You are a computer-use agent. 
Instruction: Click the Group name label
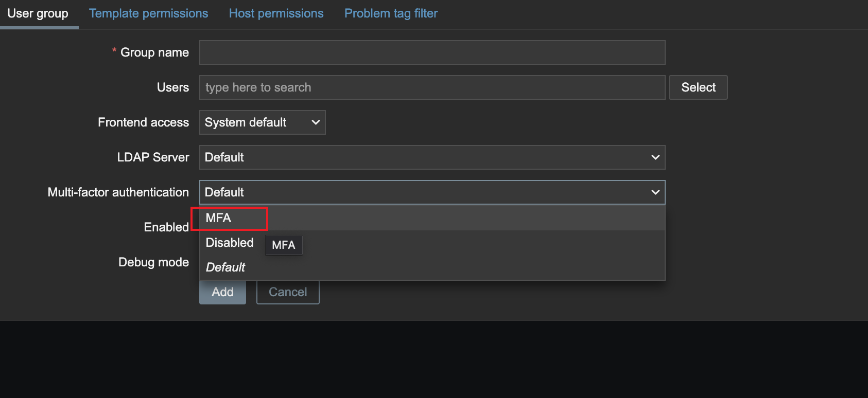tap(154, 52)
